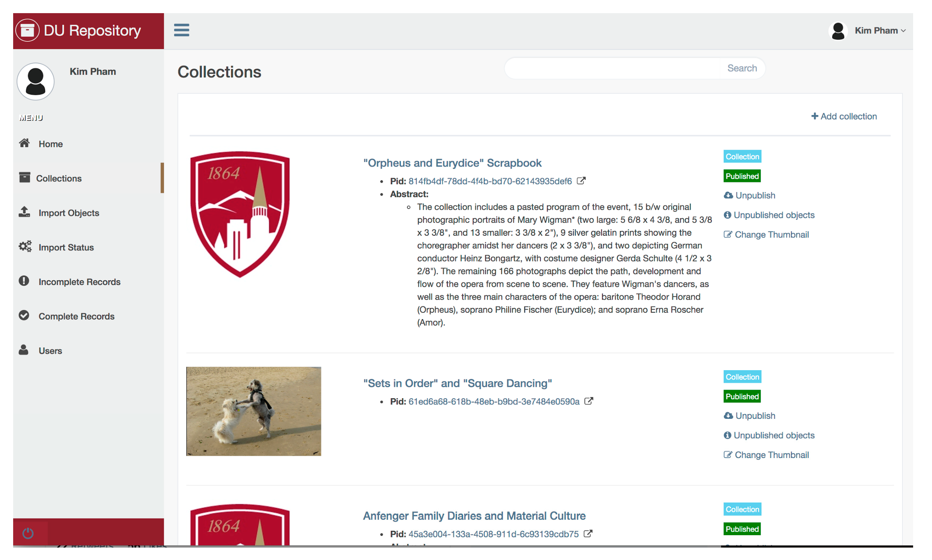The height and width of the screenshot is (560, 932).
Task: Click the DU Repository logo icon
Action: tap(27, 30)
